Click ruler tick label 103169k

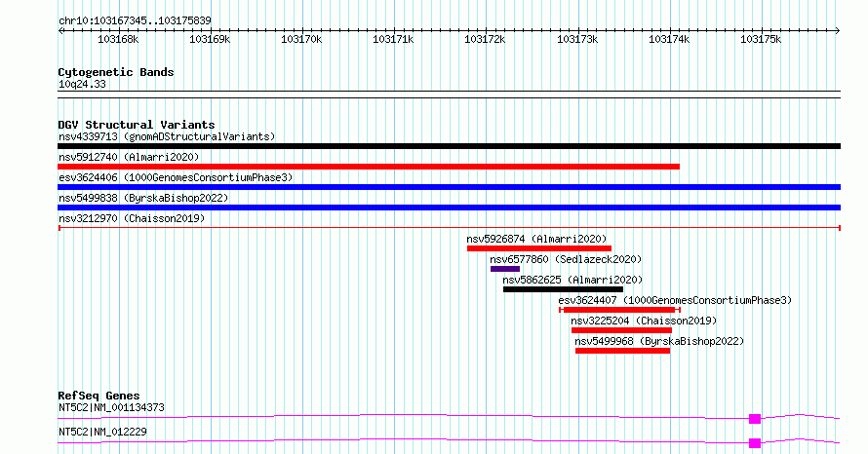210,39
